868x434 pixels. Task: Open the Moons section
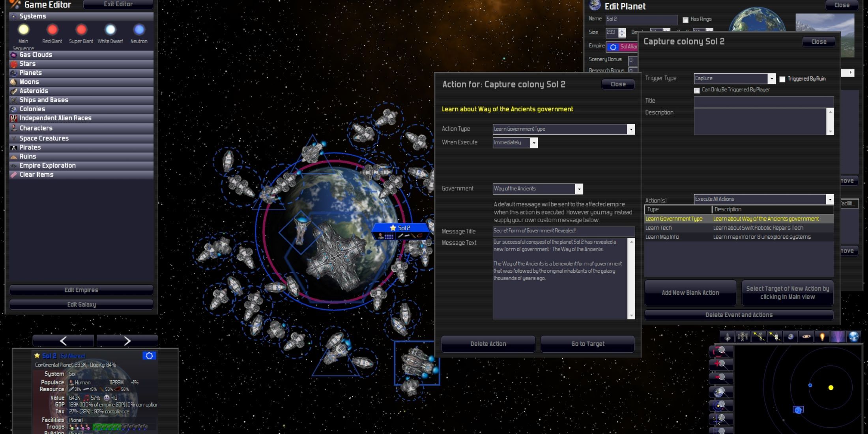pos(81,82)
